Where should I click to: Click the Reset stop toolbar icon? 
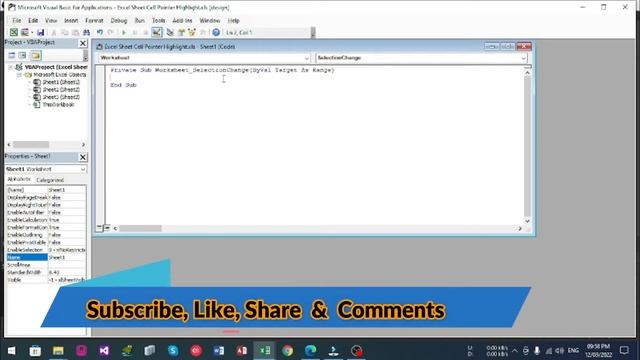point(145,32)
